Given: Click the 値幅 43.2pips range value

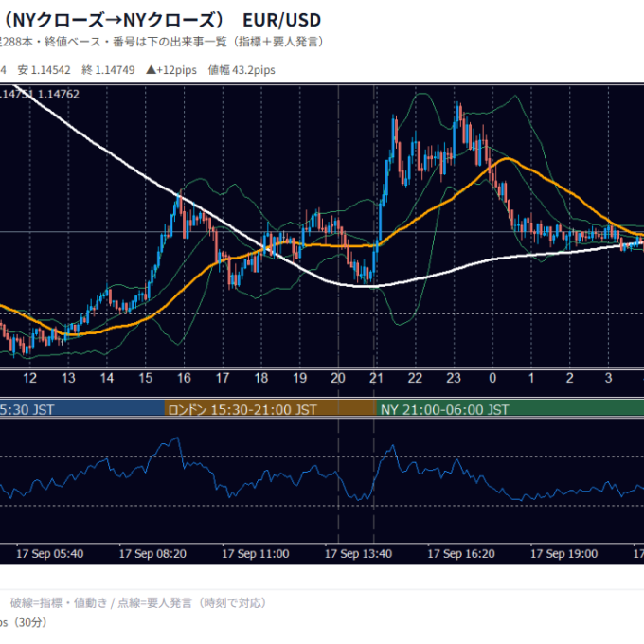Looking at the screenshot, I should 241,70.
